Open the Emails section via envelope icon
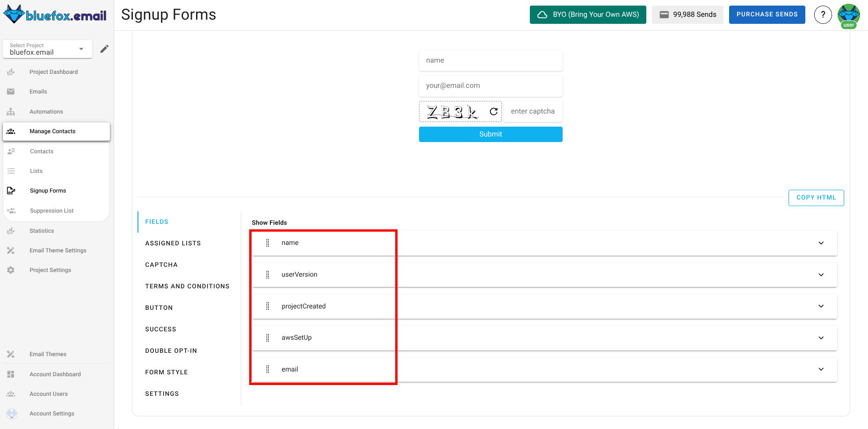The width and height of the screenshot is (868, 429). pos(11,91)
